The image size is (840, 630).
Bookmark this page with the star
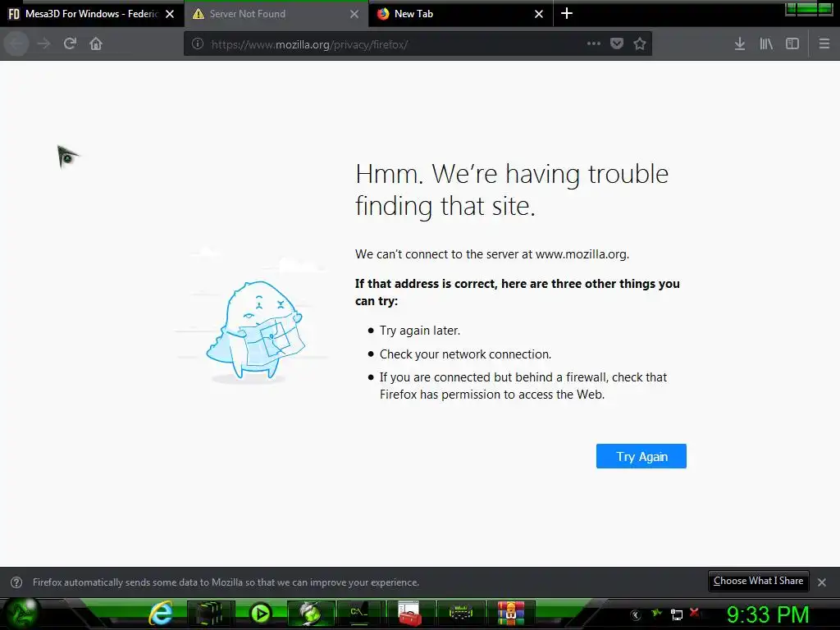click(640, 43)
